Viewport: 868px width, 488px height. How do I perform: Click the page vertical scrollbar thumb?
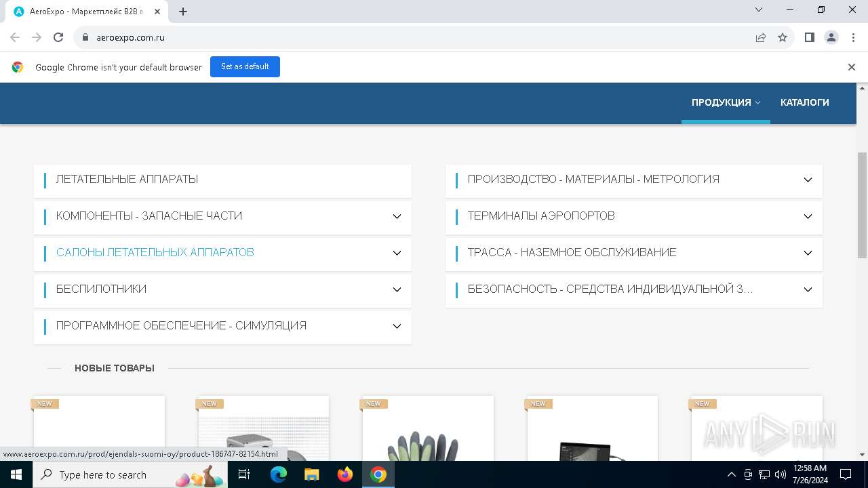point(862,205)
